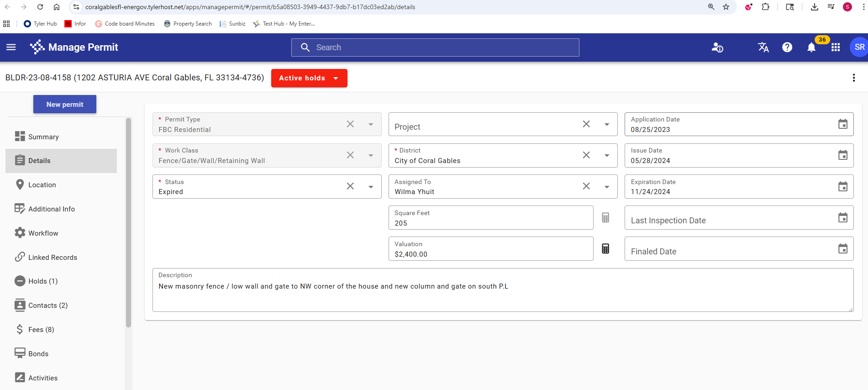Click into the Manage Permit search box
Screen dimensions: 868x390
click(435, 47)
